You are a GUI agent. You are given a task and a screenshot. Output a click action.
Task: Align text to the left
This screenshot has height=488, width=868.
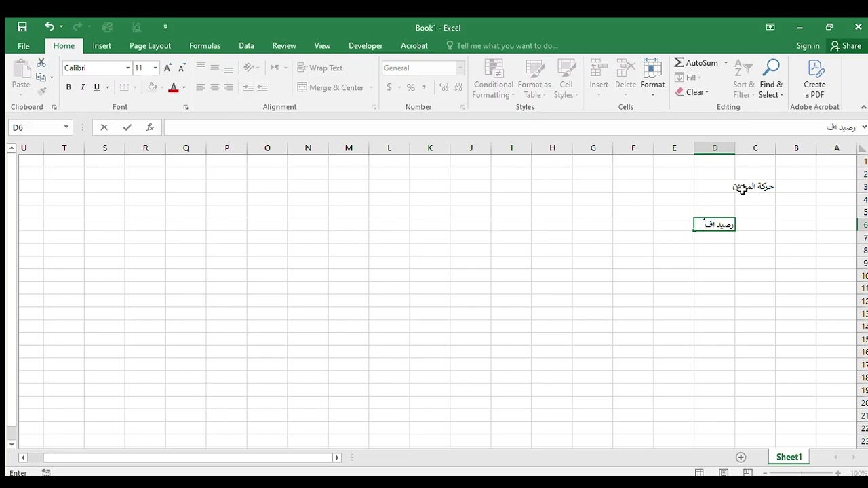[x=201, y=87]
